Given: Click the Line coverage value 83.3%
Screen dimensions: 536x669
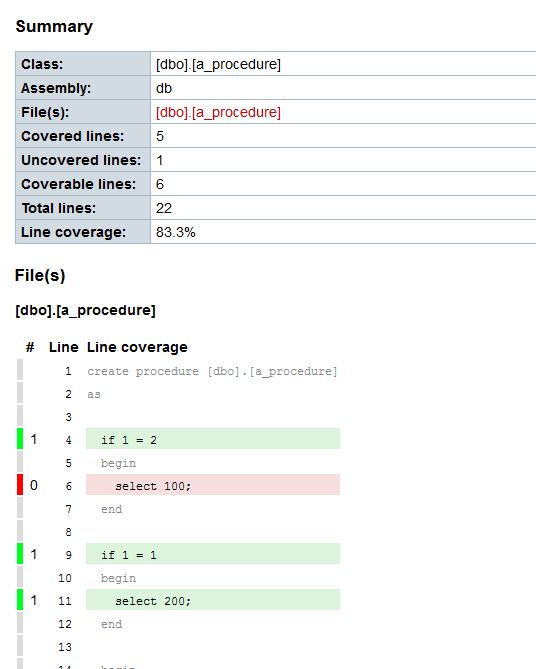Looking at the screenshot, I should coord(175,232).
